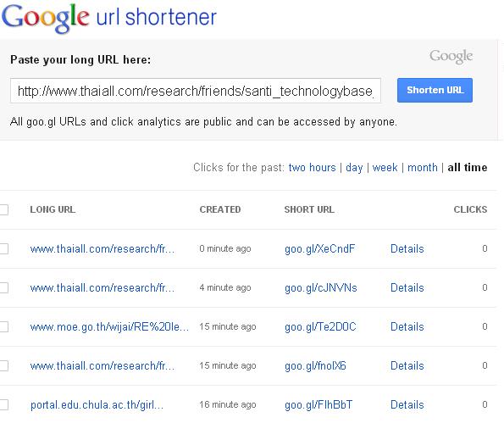Filter clicks by month
504x423 pixels.
point(423,168)
